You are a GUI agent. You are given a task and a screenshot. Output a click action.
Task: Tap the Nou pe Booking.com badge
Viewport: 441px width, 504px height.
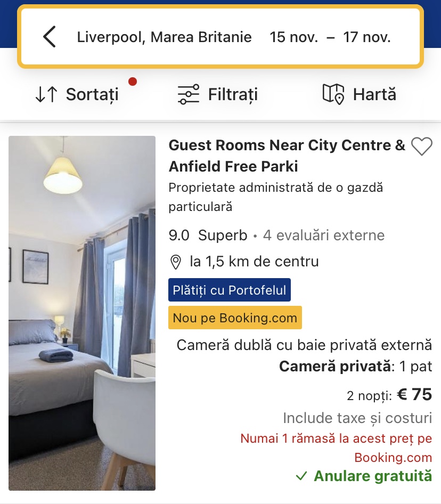pyautogui.click(x=235, y=318)
